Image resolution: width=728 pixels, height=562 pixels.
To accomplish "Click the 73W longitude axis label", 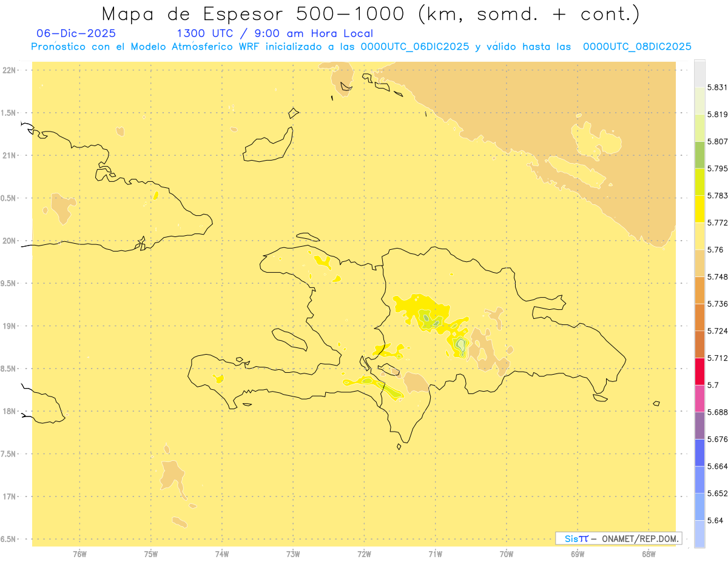I will coord(293,554).
